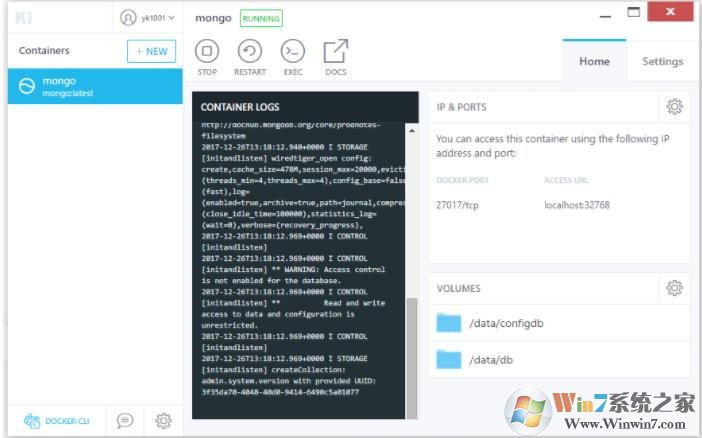Open /data/db volume folder
Image resolution: width=702 pixels, height=438 pixels.
click(448, 360)
